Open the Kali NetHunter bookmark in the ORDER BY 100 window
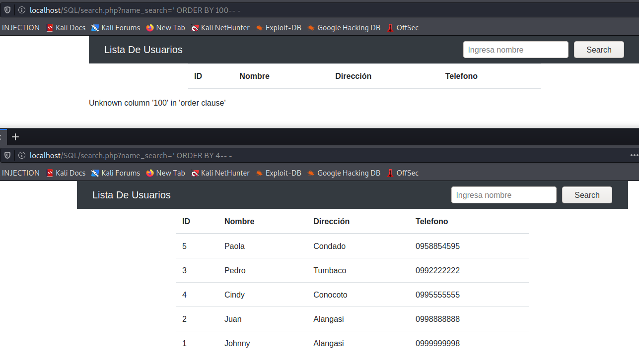639x364 pixels. point(220,28)
